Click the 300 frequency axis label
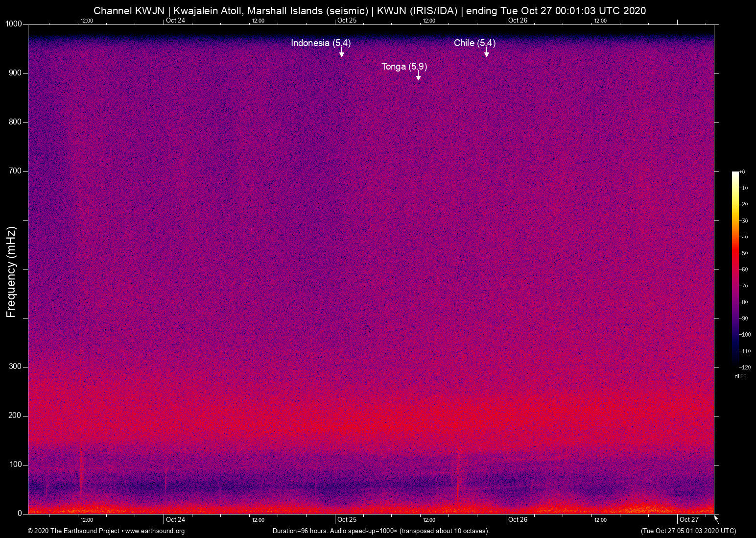Image resolution: width=756 pixels, height=538 pixels. tap(15, 367)
